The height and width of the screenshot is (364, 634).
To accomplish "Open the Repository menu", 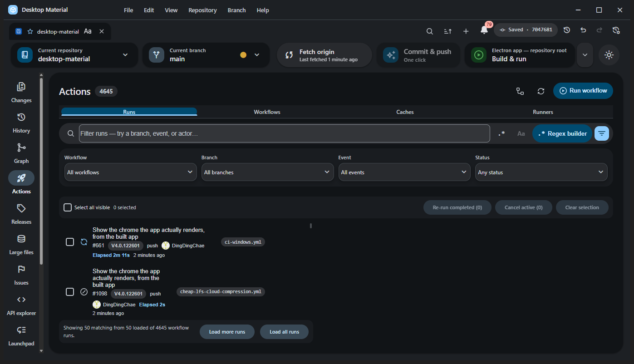I will (x=202, y=10).
